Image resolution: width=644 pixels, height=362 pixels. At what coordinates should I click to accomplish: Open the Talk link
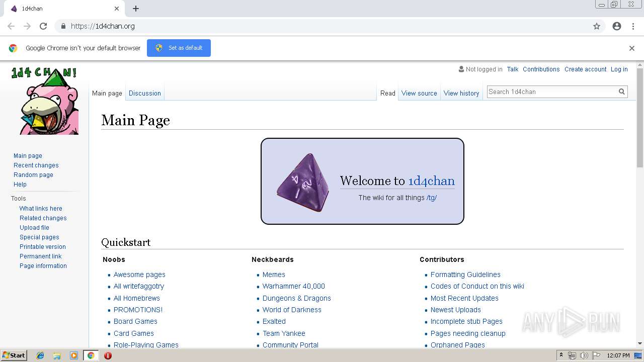(x=513, y=69)
